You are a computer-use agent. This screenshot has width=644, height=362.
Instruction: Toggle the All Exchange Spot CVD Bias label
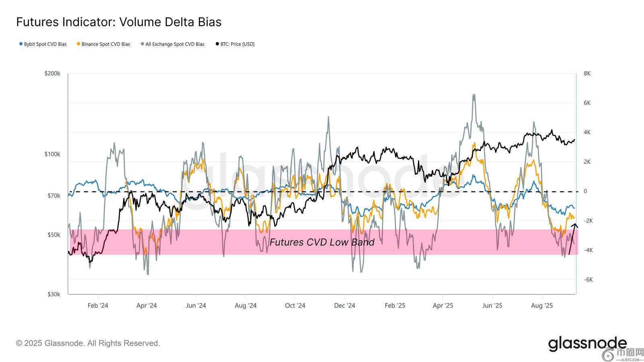(175, 44)
